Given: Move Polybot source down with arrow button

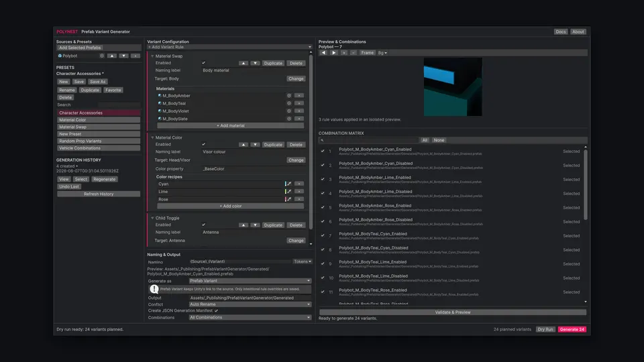Looking at the screenshot, I should click(123, 56).
